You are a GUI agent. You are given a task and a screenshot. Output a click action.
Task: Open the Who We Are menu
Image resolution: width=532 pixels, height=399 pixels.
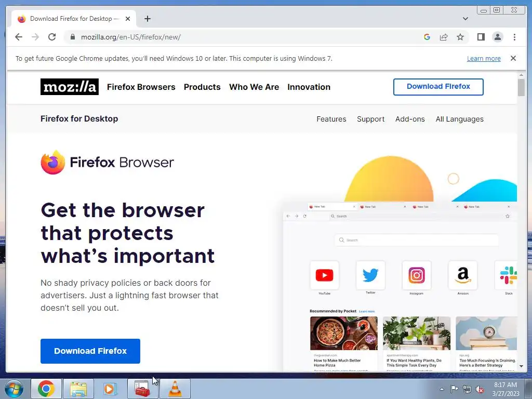pos(254,87)
